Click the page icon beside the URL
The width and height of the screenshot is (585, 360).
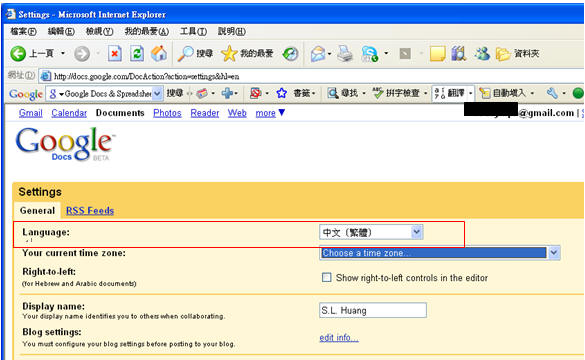[45, 76]
